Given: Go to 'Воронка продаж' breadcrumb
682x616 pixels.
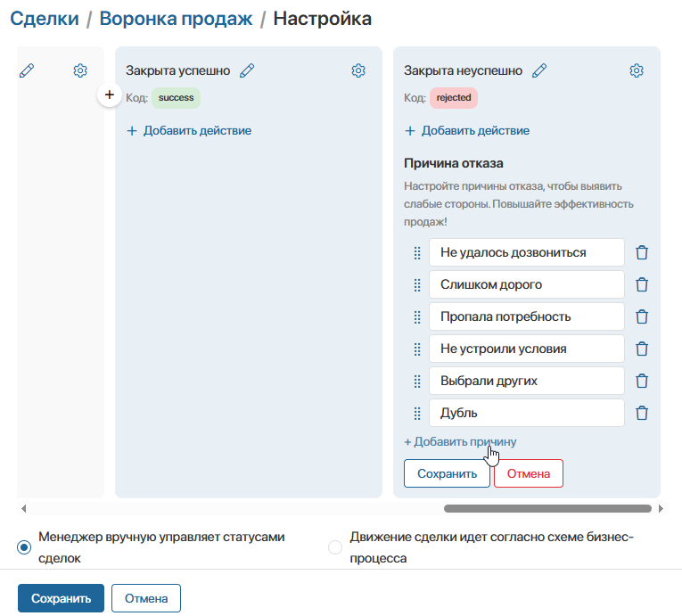Looking at the screenshot, I should pos(176,19).
